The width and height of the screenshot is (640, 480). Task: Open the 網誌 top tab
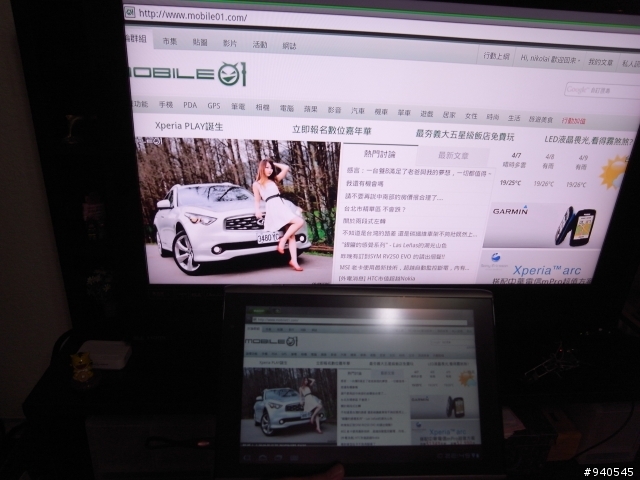[289, 46]
